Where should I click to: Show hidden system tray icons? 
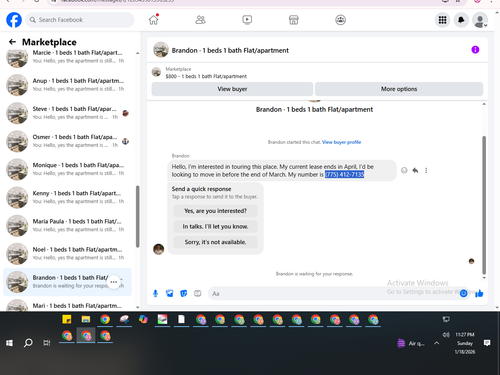[437, 343]
